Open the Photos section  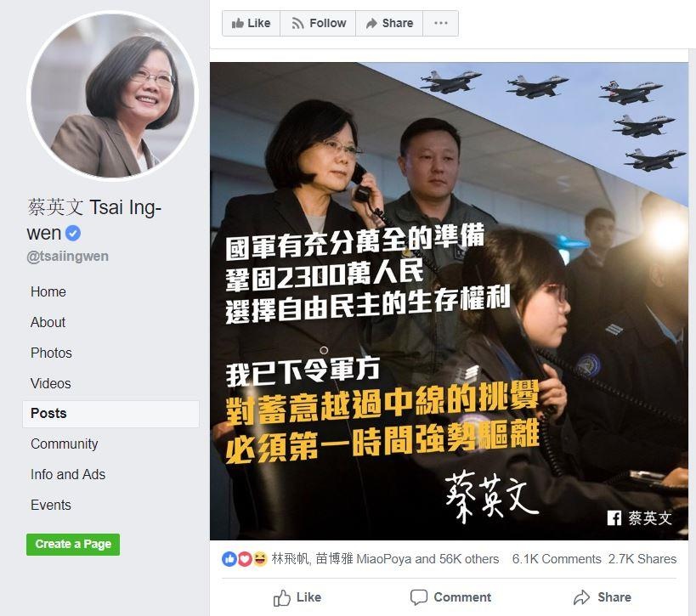[x=51, y=353]
